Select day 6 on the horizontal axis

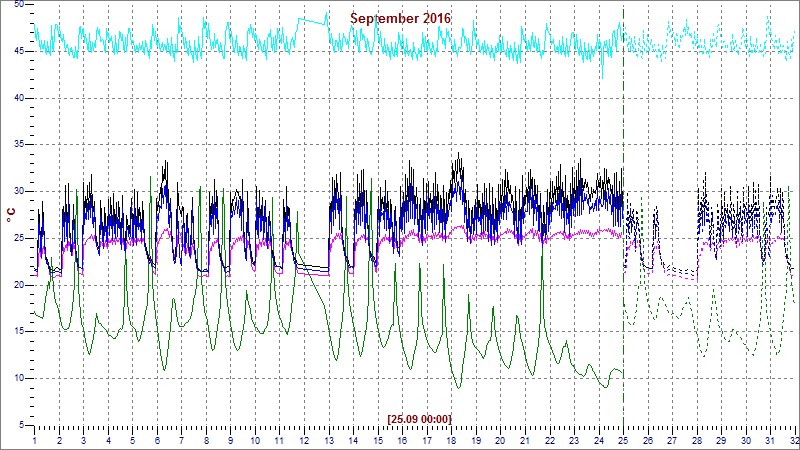coord(157,440)
